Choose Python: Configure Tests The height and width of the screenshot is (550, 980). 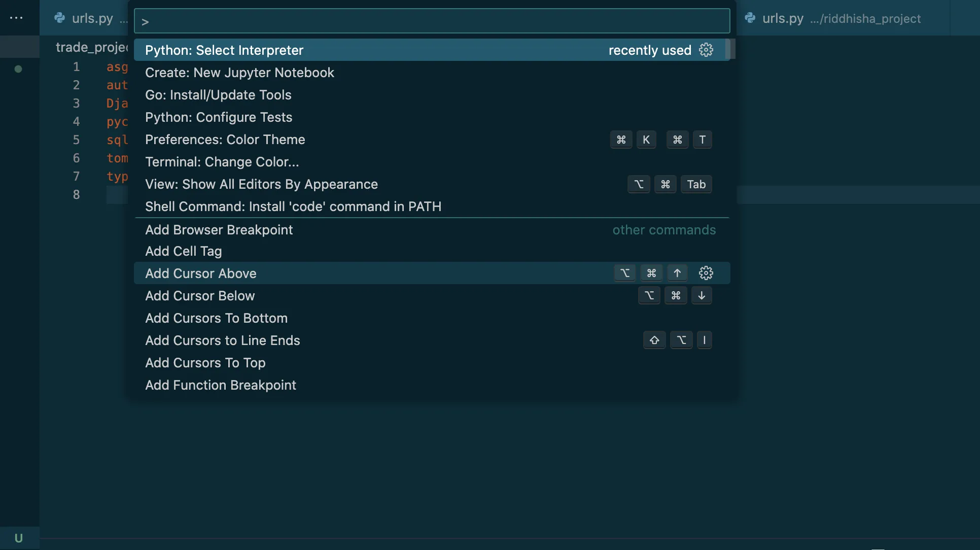[x=219, y=117]
